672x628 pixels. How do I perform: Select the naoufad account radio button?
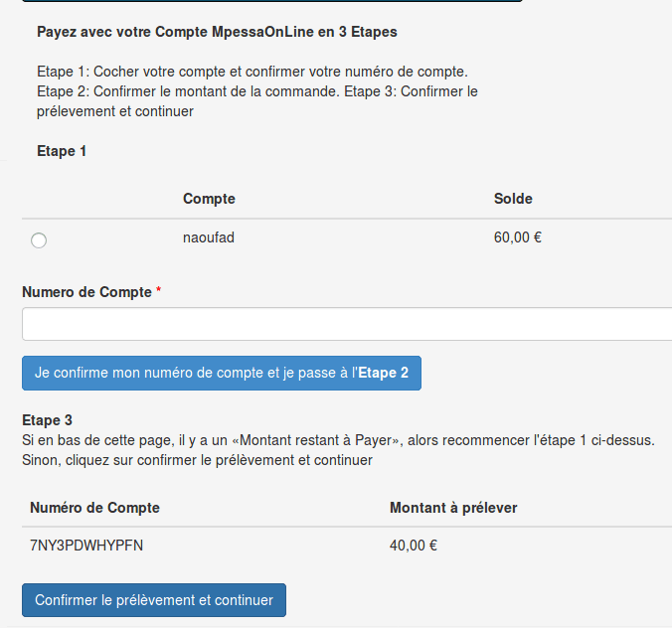pos(39,240)
